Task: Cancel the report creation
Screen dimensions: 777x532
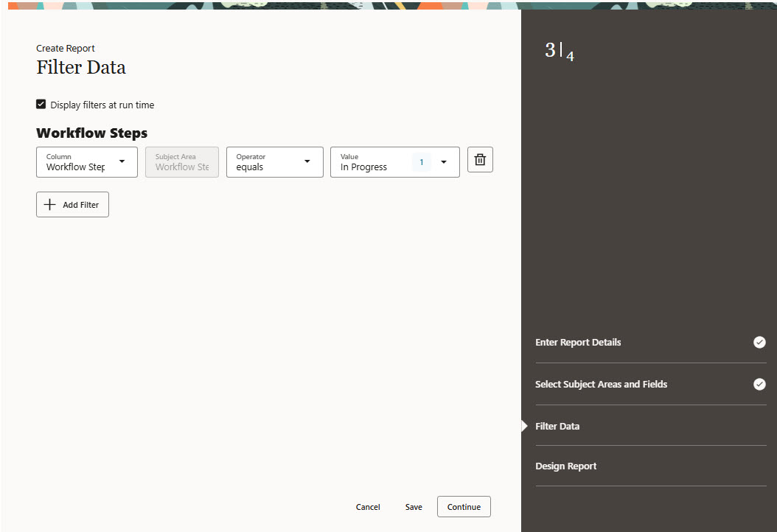Action: (x=368, y=507)
